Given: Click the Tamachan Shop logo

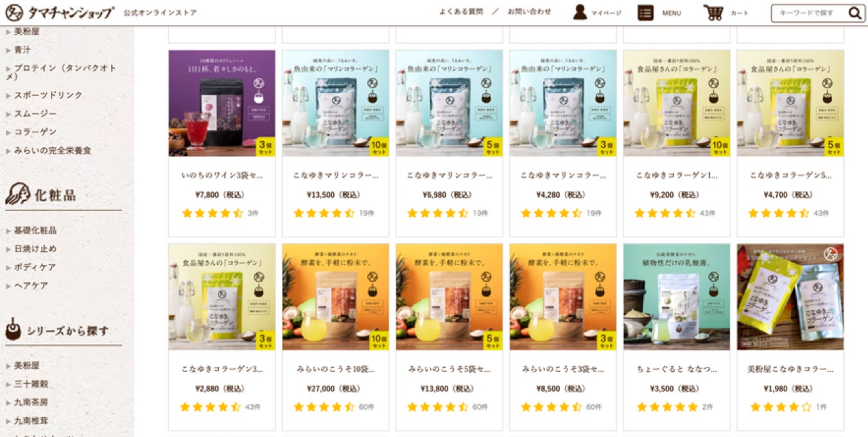Looking at the screenshot, I should [60, 12].
